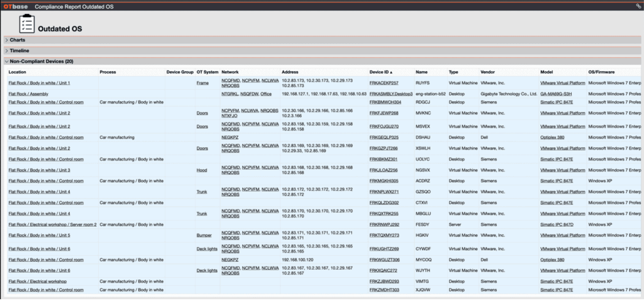The height and width of the screenshot is (301, 644).
Task: Open device FRKFOJGU270
Action: [384, 126]
